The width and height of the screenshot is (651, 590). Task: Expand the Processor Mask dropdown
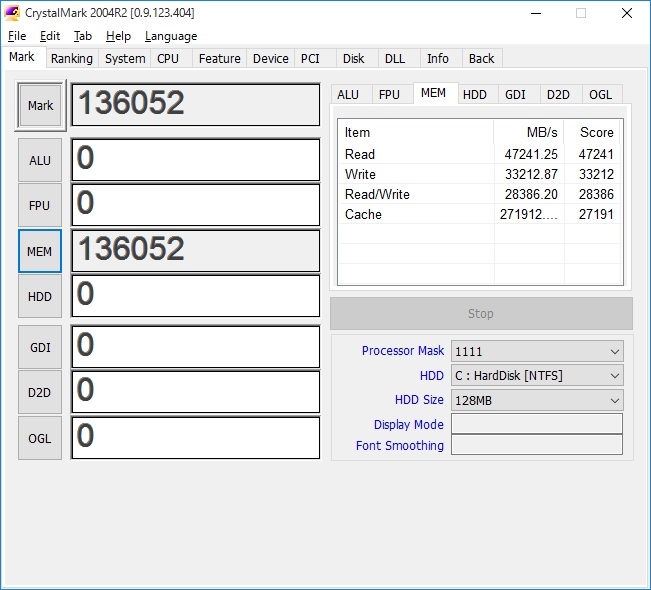point(536,351)
